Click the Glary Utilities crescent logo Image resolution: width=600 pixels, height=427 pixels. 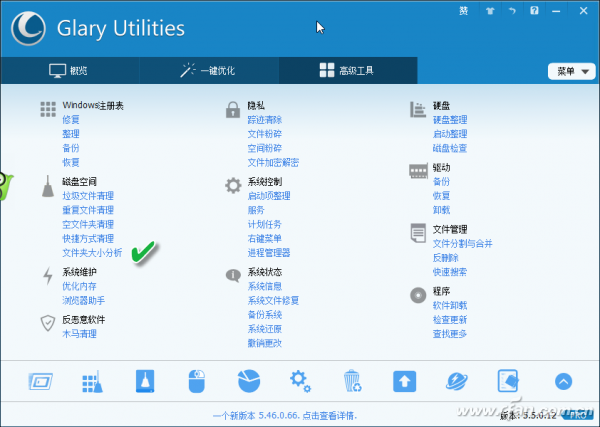[x=28, y=28]
